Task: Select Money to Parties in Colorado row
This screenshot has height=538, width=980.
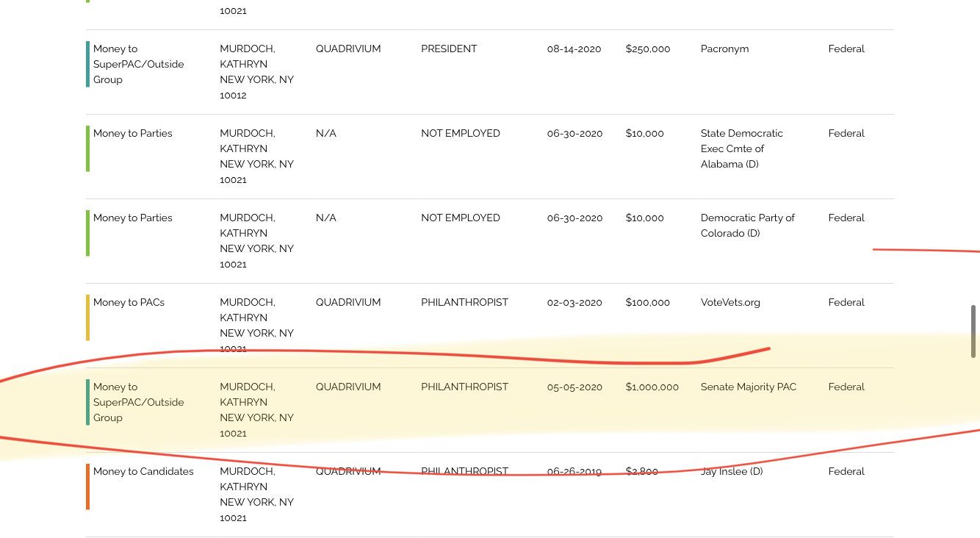Action: click(133, 218)
